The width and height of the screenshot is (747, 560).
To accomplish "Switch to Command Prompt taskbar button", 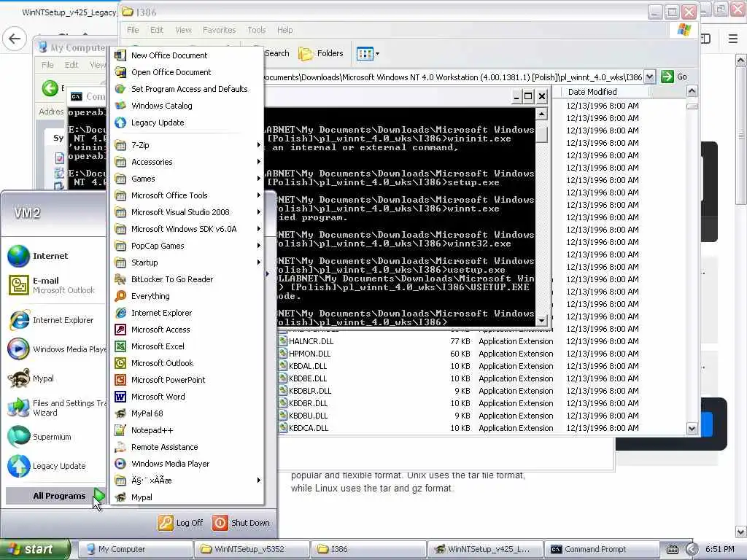I will [x=601, y=550].
